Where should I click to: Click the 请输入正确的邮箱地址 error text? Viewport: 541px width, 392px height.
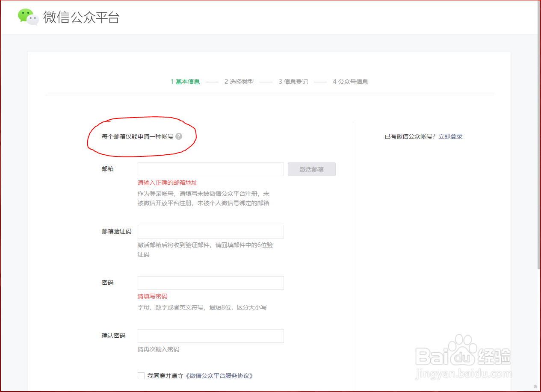tap(167, 183)
